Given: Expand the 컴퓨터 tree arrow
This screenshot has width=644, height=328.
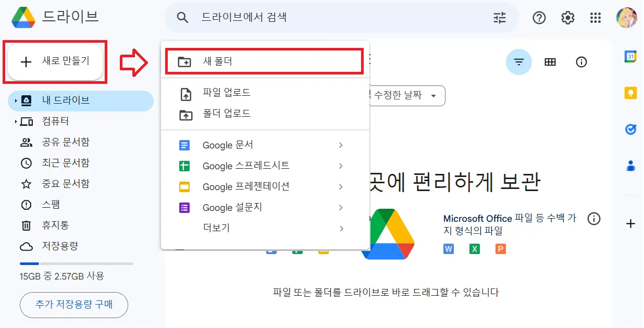Looking at the screenshot, I should pos(16,121).
